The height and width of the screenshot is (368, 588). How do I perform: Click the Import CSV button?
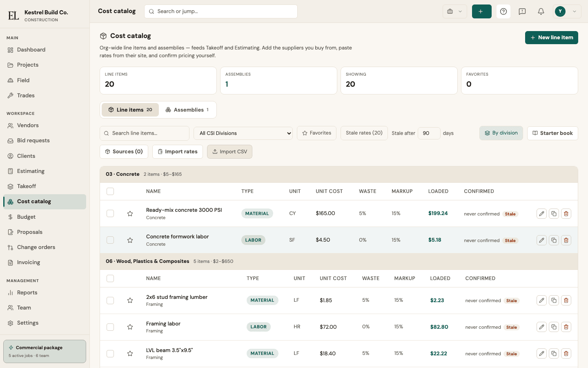click(229, 152)
